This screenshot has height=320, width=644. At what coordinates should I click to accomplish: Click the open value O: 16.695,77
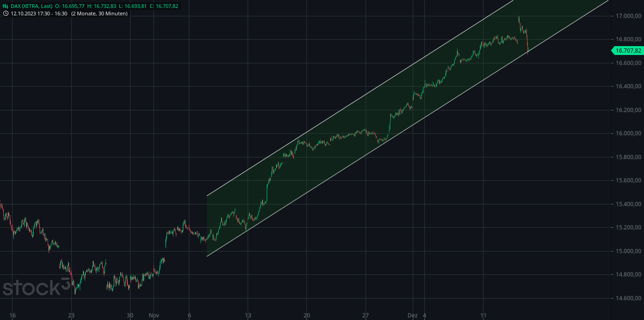click(x=69, y=7)
